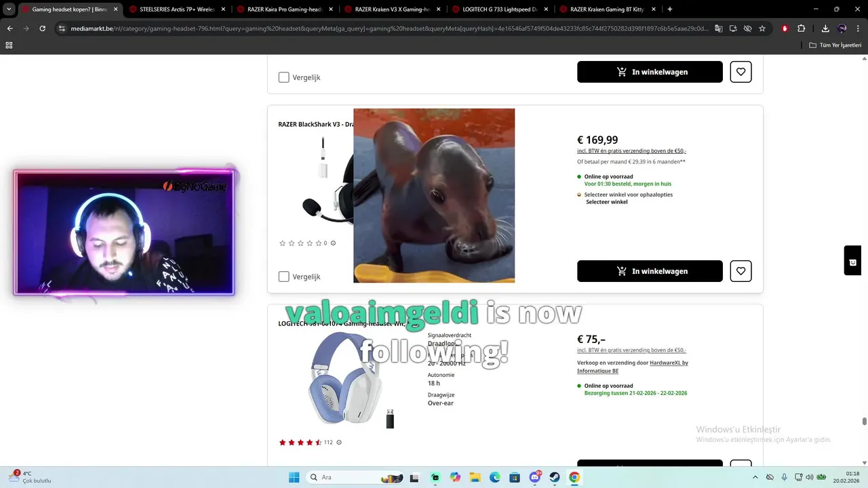868x488 pixels.
Task: Open the Chrome three-dot menu
Action: (x=859, y=28)
